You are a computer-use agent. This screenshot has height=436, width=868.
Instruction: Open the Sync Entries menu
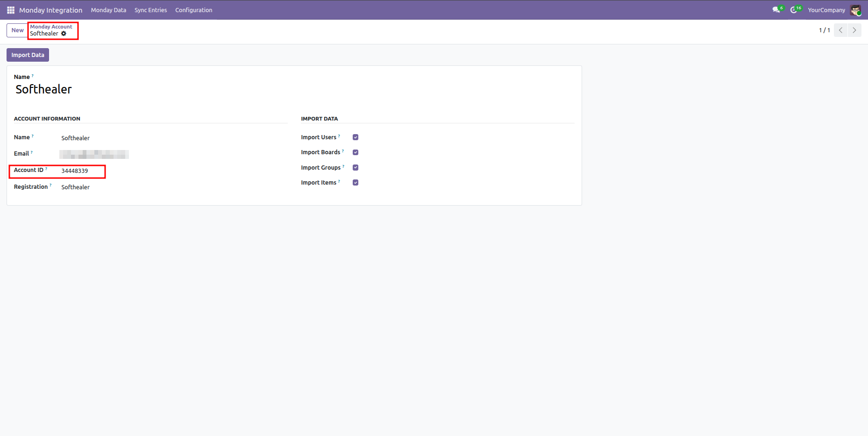point(150,10)
